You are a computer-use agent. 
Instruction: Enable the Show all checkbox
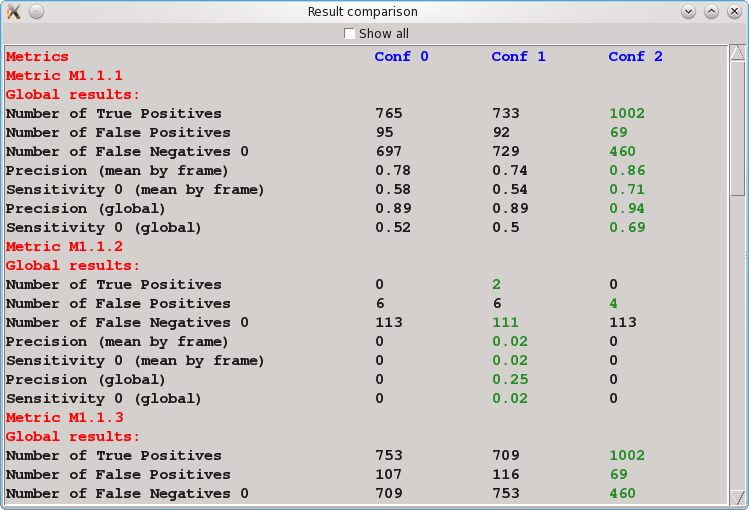click(349, 34)
